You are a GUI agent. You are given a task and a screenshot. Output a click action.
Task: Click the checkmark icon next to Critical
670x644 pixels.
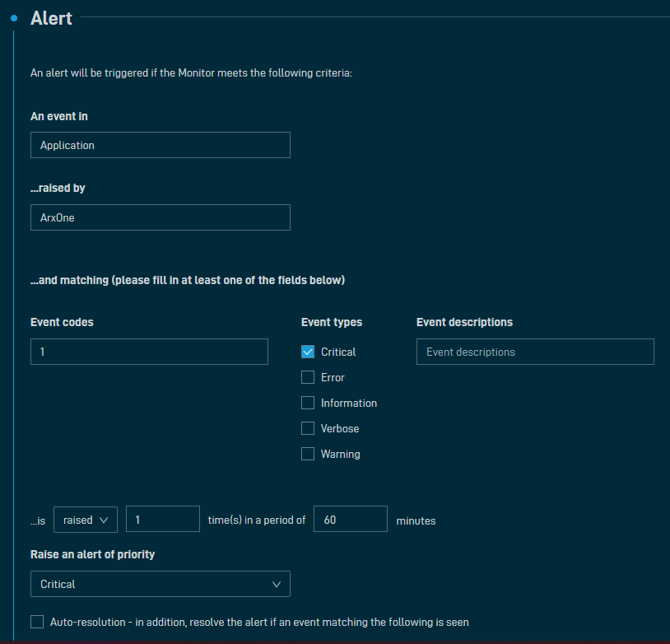point(308,352)
